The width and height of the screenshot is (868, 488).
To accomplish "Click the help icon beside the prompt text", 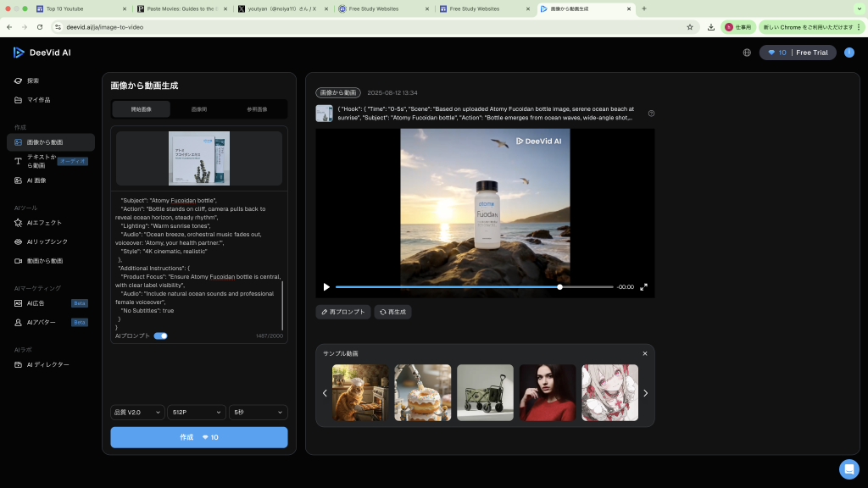I will click(x=651, y=114).
